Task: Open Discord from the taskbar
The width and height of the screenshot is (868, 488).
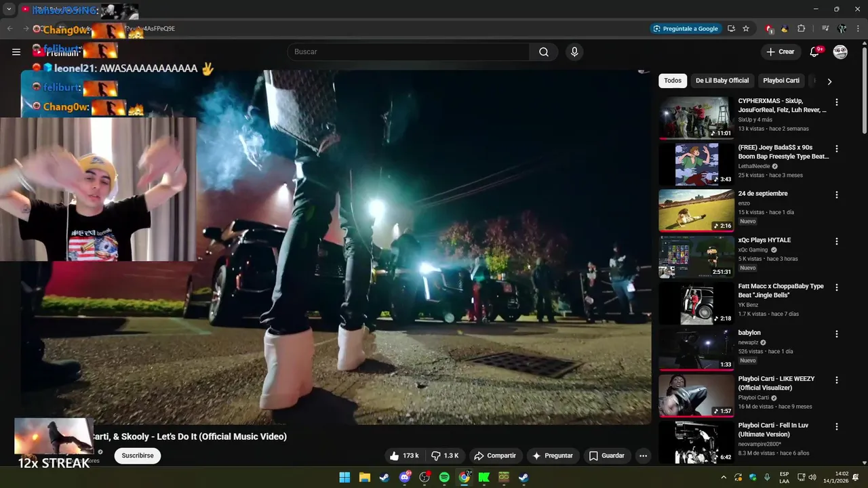Action: (x=405, y=477)
